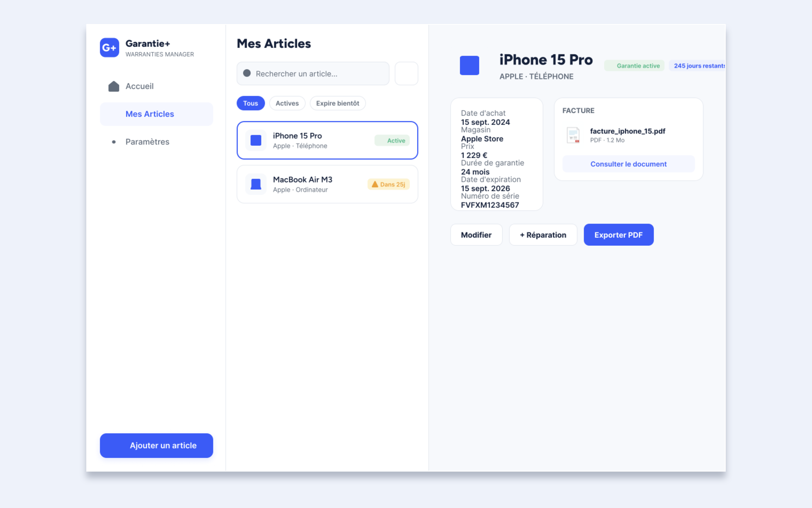
Task: Click the facture PDF file icon
Action: click(573, 135)
